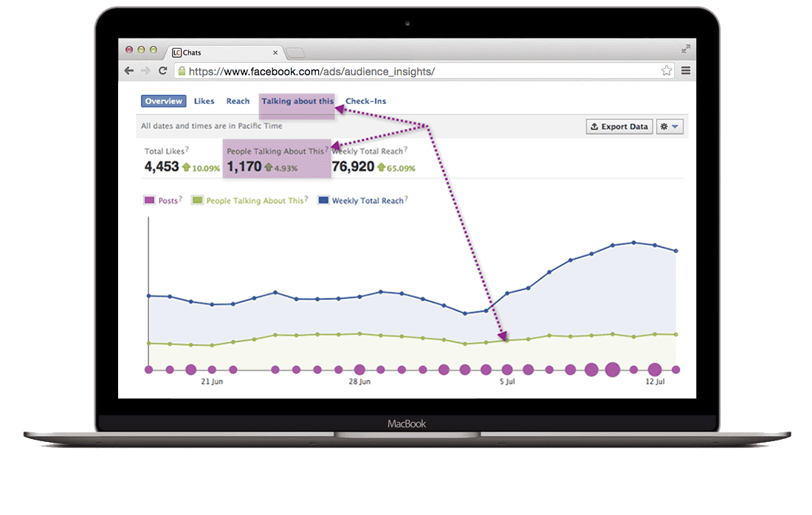
Task: Click help mark beside Weekly Total Reach legend
Action: pyautogui.click(x=406, y=198)
